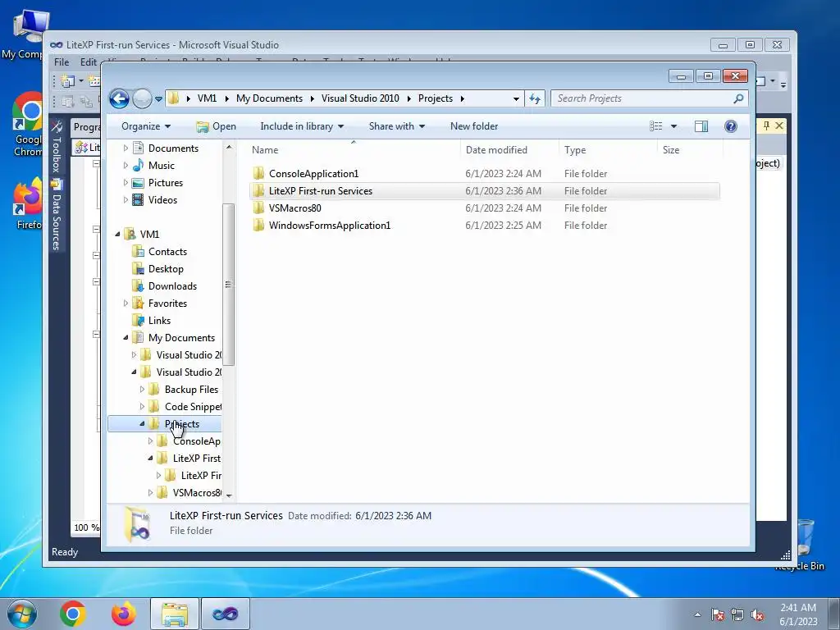Switch to Visual Studio taskbar button
840x630 pixels.
point(226,614)
